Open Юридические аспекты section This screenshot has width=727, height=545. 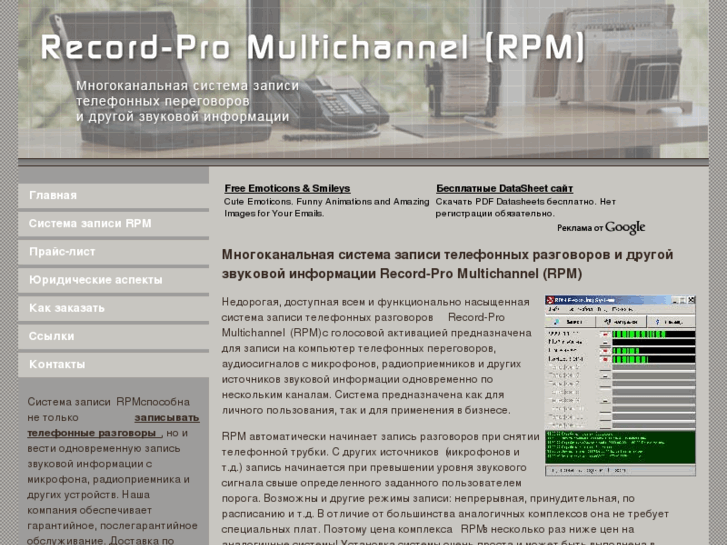pos(114,280)
